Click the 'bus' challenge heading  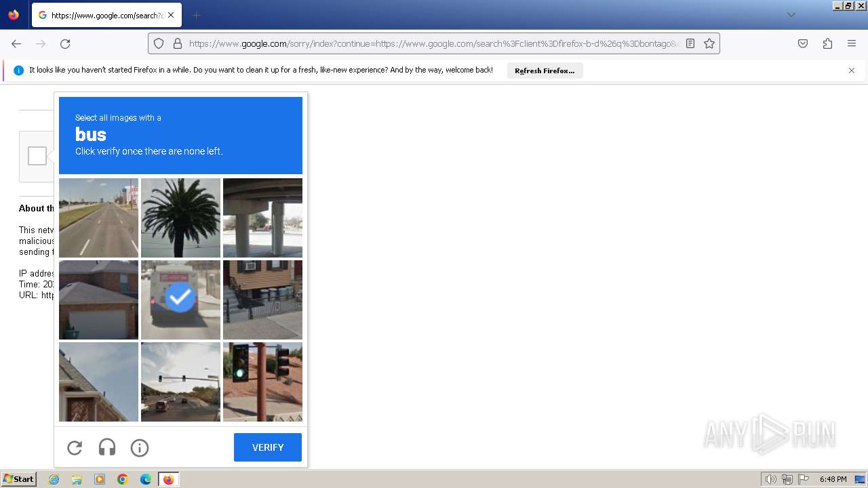point(91,134)
